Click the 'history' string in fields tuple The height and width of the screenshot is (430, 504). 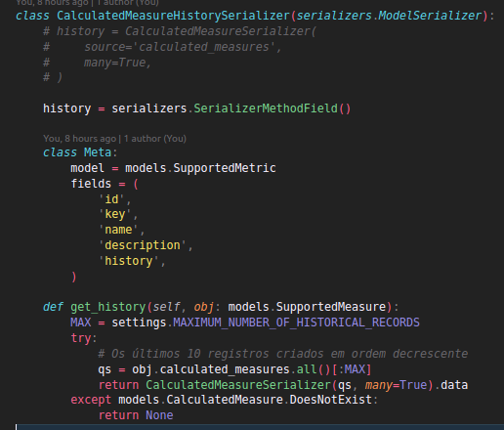[129, 261]
